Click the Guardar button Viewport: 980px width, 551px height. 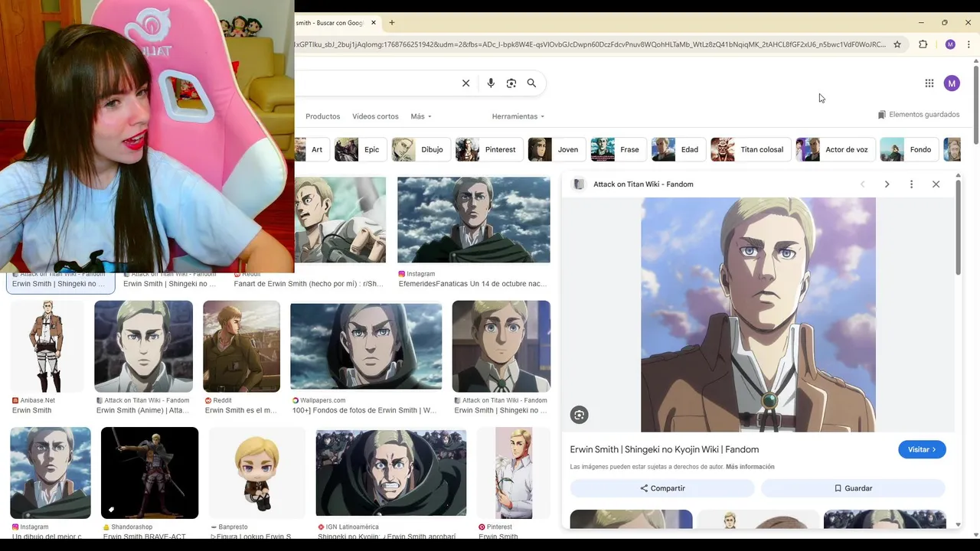click(853, 488)
